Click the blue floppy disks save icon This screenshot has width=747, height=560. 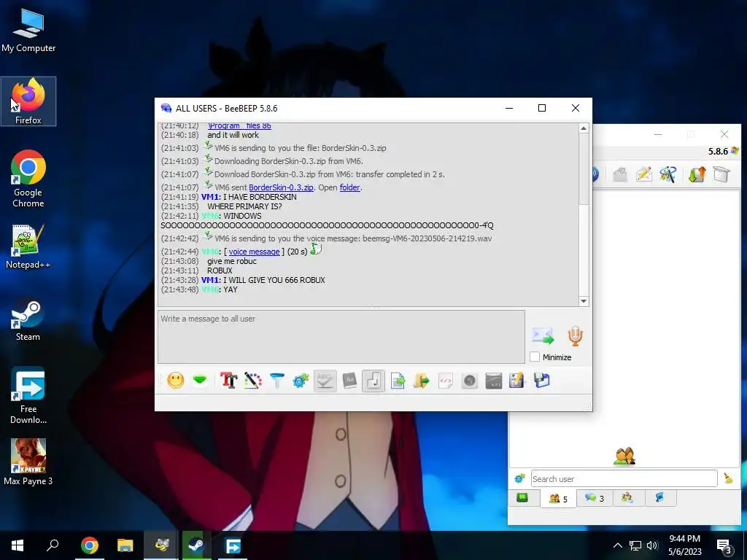click(x=542, y=381)
